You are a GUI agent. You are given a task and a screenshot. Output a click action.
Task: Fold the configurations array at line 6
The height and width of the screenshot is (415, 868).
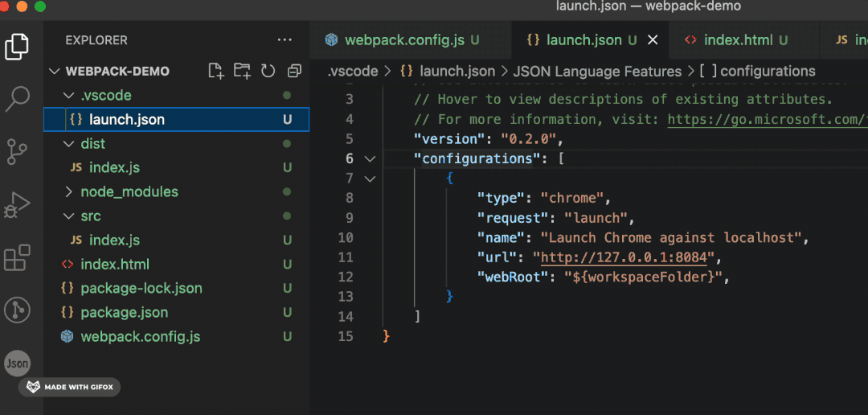[x=370, y=159]
